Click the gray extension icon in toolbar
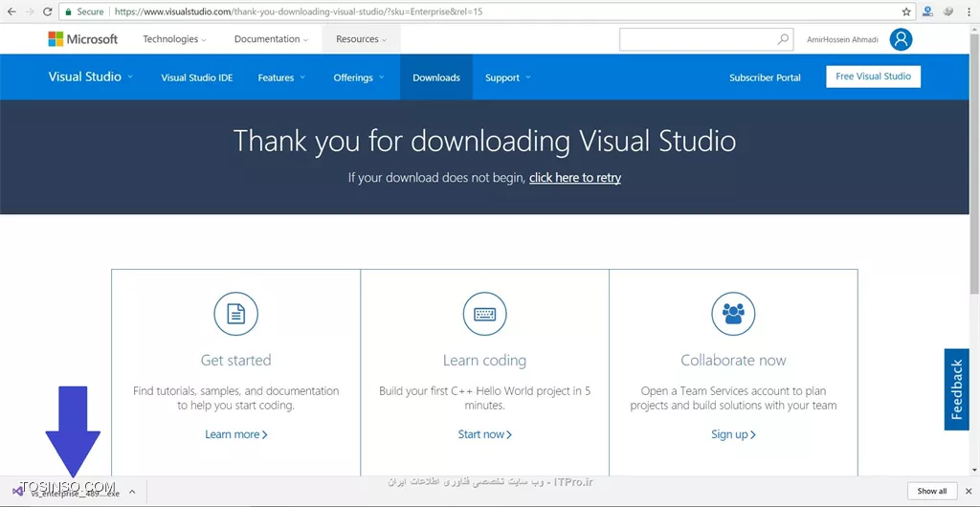Image resolution: width=980 pixels, height=507 pixels. [948, 11]
